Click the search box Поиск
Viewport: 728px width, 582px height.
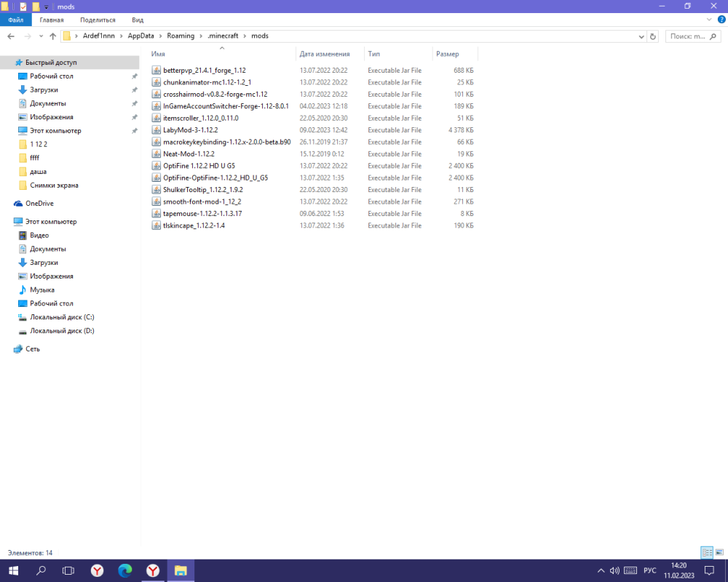[693, 36]
